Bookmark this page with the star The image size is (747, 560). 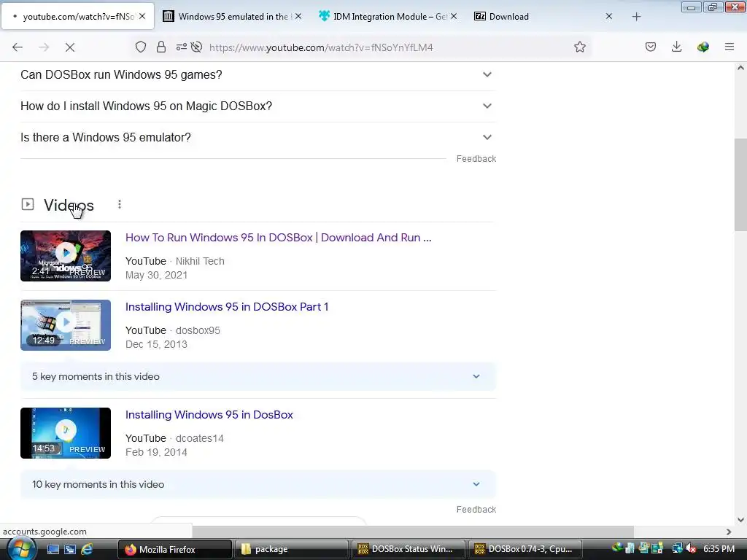coord(580,47)
